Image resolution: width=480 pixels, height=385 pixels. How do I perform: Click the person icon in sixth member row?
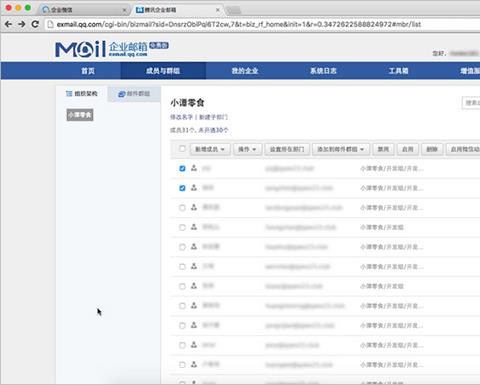194,266
